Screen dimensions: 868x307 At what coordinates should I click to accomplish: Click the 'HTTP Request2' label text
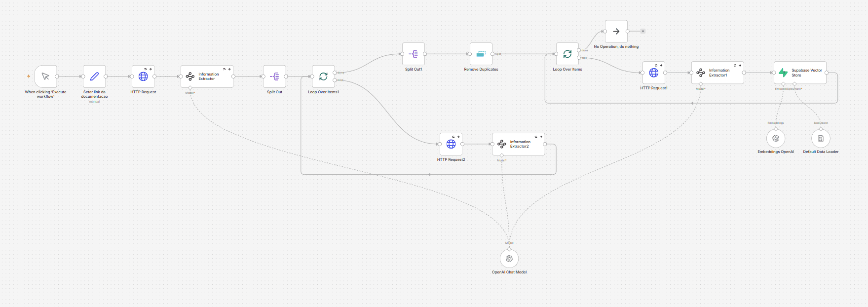coord(451,160)
